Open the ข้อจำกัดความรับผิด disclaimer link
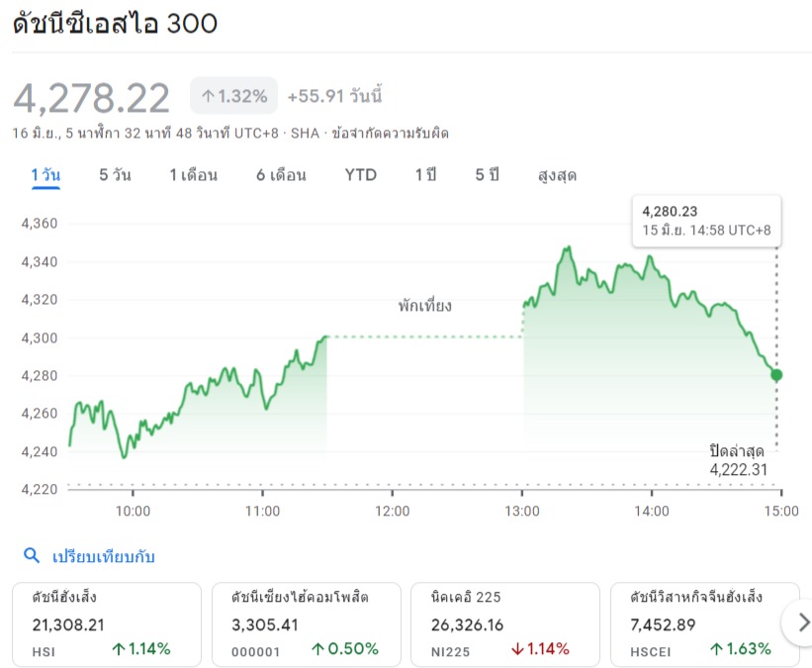The image size is (812, 668). [x=390, y=134]
